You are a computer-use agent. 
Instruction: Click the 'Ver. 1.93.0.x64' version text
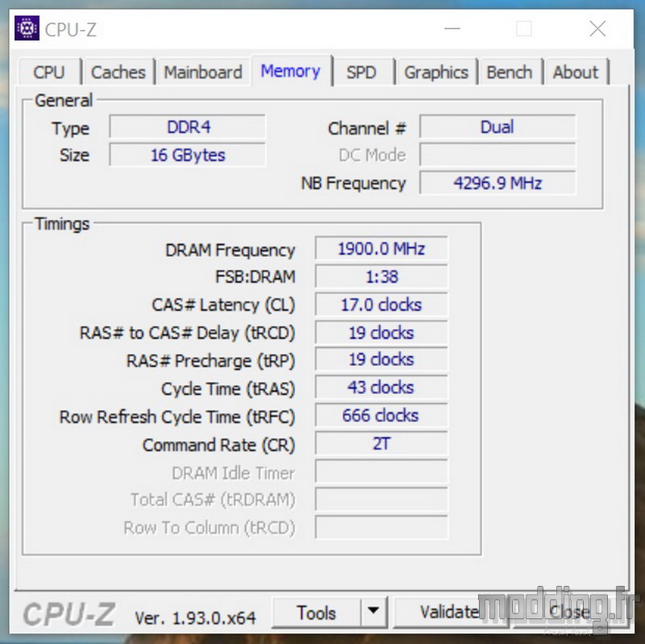(195, 617)
